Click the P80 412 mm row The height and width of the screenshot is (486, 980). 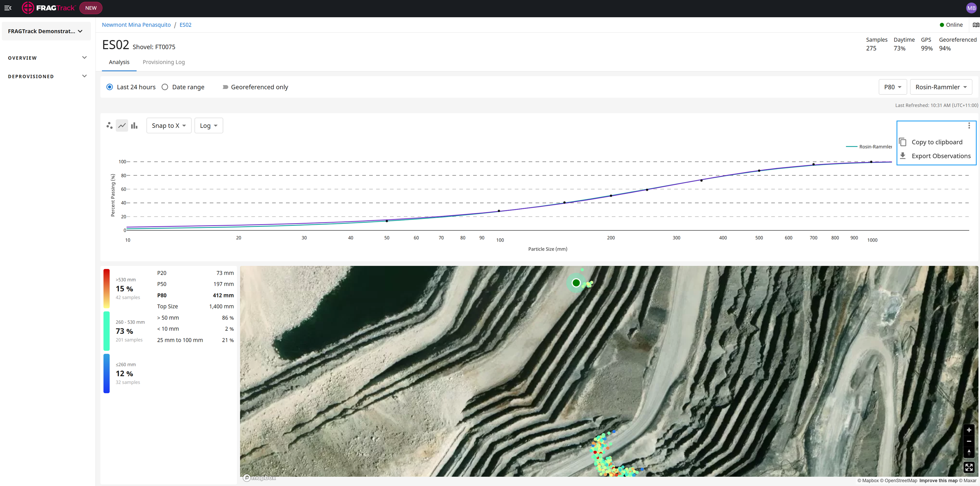[x=195, y=295]
